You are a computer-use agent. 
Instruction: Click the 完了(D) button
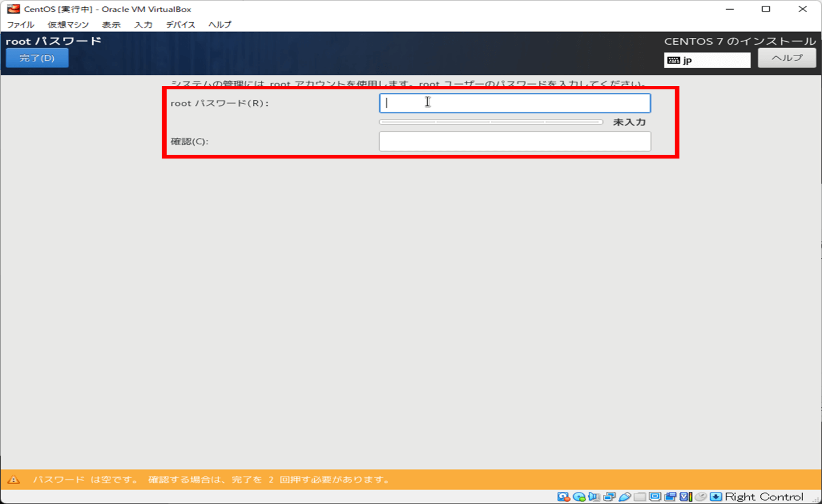tap(37, 58)
